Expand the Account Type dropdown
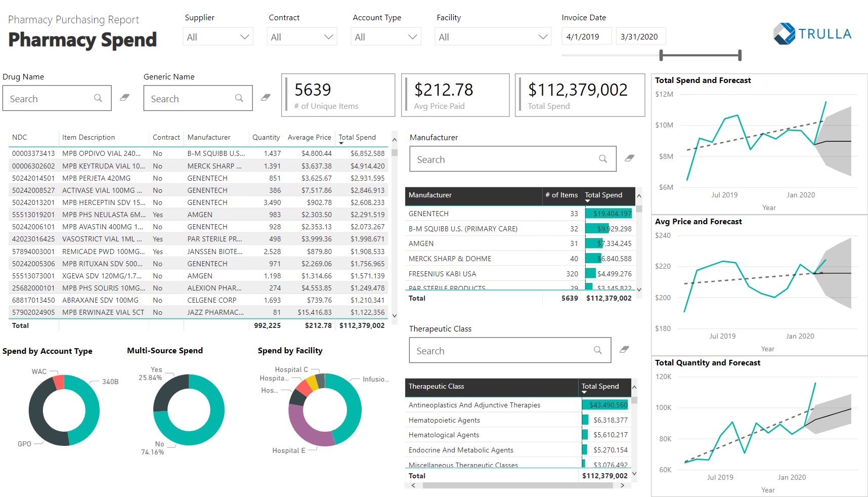868x497 pixels. tap(386, 36)
